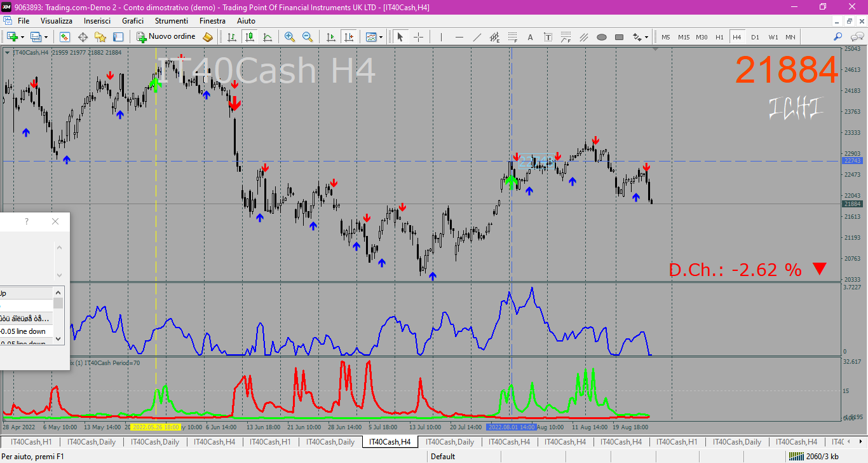868x463 pixels.
Task: Click the Default profile in status bar
Action: pyautogui.click(x=443, y=456)
